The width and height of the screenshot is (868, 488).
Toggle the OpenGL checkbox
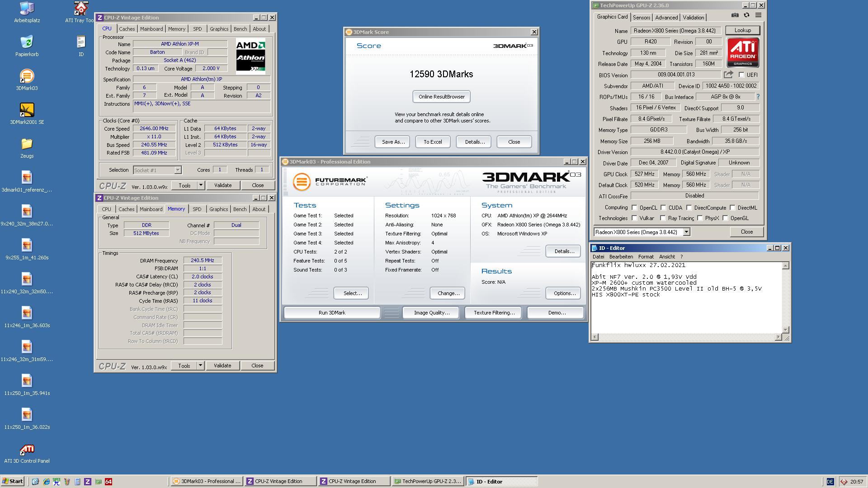(725, 218)
